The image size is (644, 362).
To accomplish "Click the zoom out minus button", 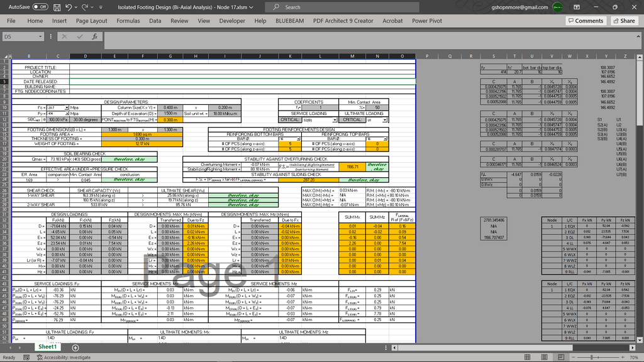I will point(573,358).
